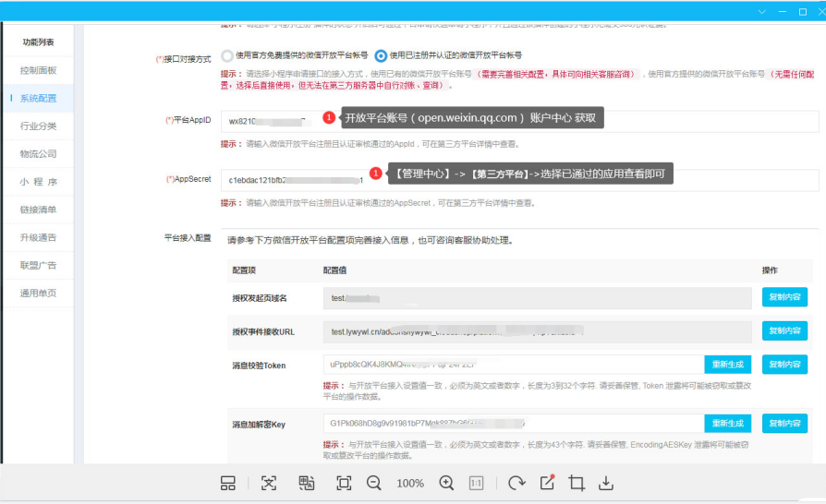Select radio 使用已注册并认证的微信开放平台帐号
This screenshot has width=826, height=504.
[x=381, y=55]
